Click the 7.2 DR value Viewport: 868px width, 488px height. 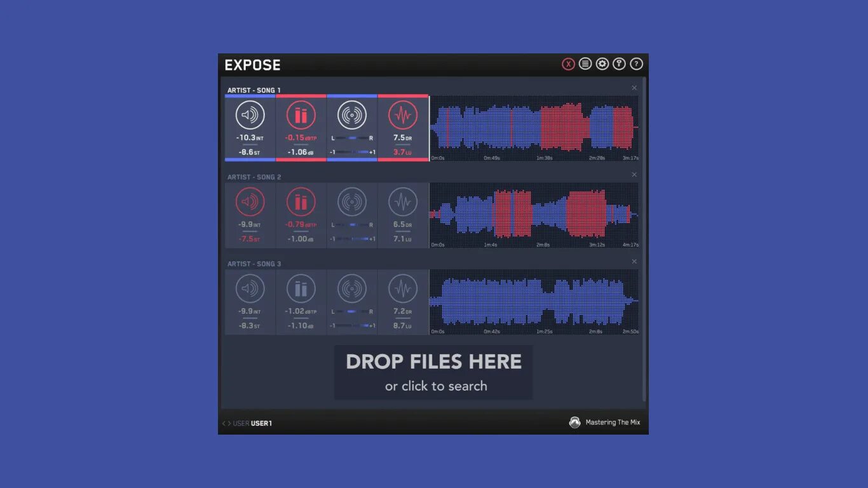point(403,312)
